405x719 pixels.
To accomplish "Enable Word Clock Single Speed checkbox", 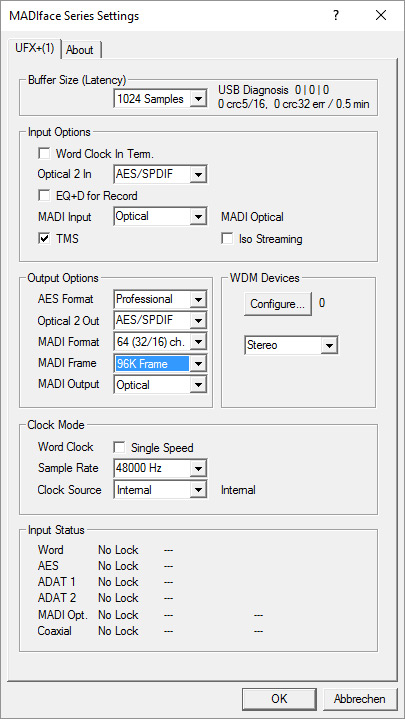I will coord(120,447).
